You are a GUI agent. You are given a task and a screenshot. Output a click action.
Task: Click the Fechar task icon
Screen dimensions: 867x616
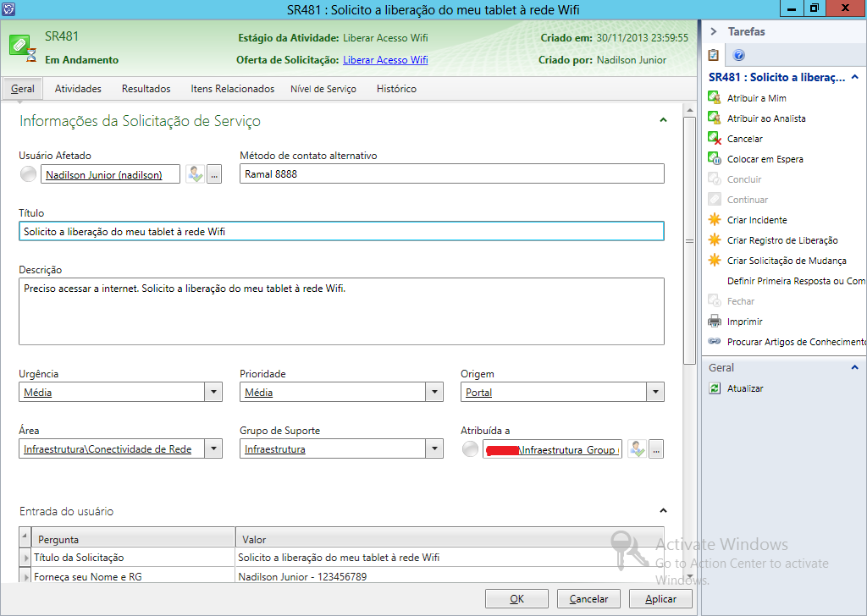click(715, 301)
